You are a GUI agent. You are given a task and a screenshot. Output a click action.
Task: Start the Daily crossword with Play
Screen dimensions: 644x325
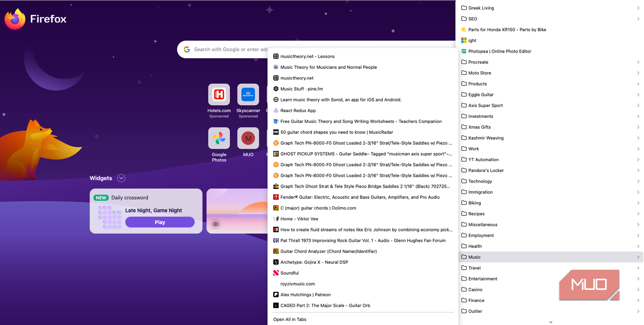pyautogui.click(x=160, y=222)
